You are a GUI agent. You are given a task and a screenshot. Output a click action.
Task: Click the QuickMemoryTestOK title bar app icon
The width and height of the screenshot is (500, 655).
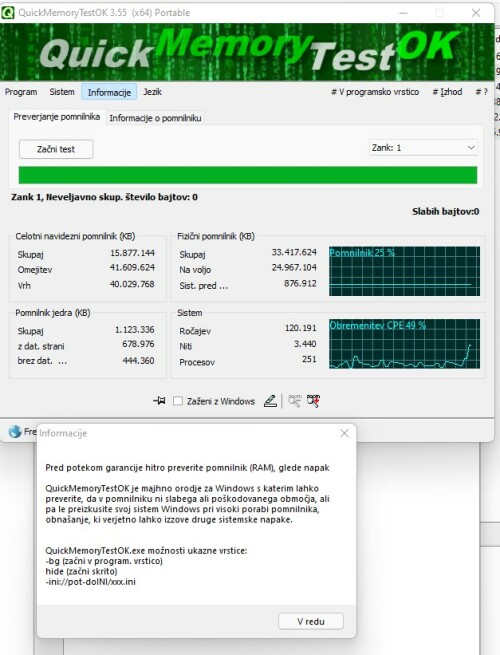(8, 13)
